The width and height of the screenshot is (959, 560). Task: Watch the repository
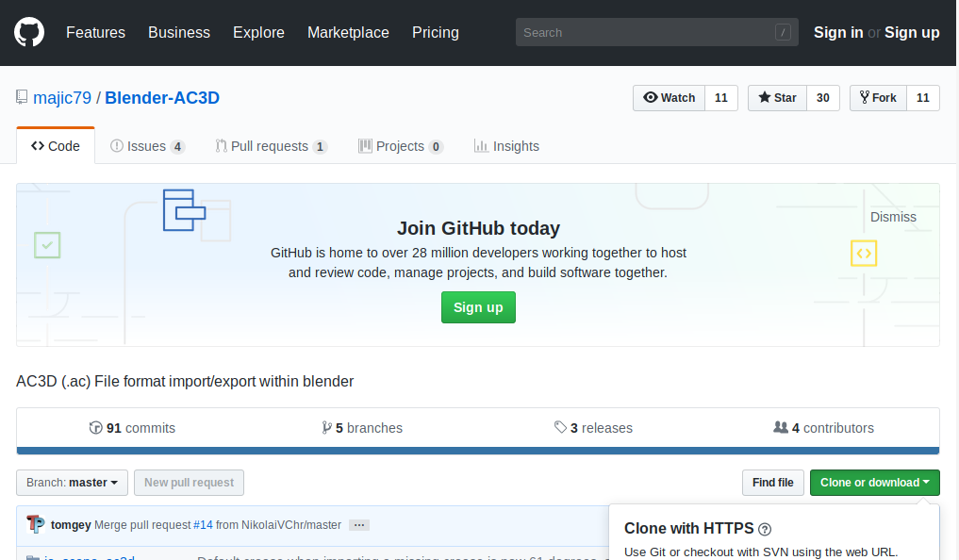click(670, 98)
